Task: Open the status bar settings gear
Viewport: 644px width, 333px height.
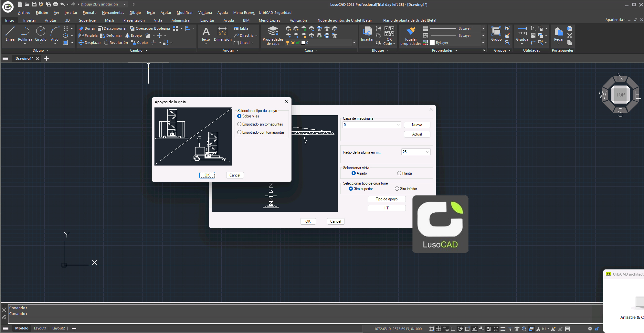Action: click(590, 329)
